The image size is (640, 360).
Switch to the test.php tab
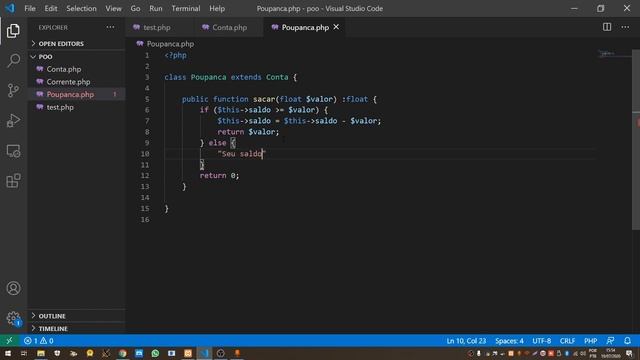(x=160, y=27)
